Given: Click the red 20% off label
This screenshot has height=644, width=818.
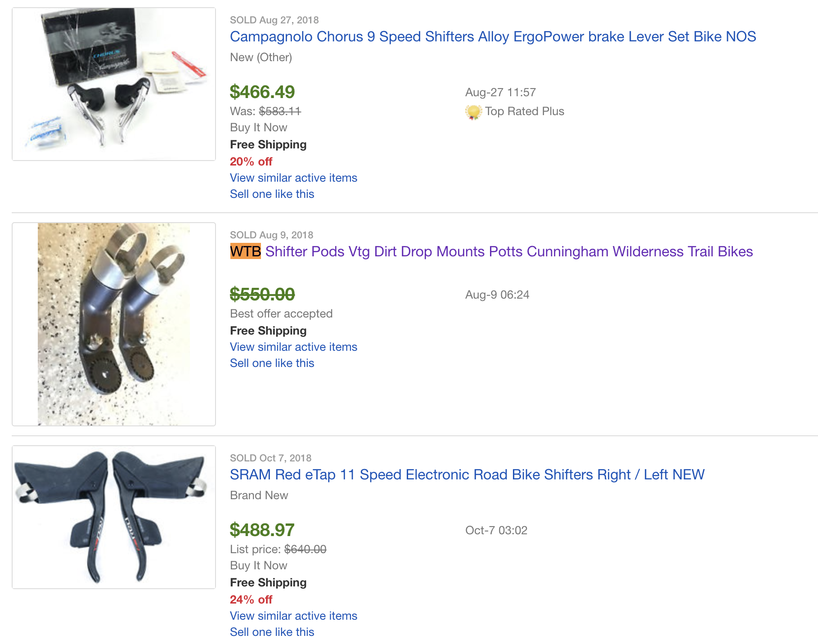Looking at the screenshot, I should [251, 161].
